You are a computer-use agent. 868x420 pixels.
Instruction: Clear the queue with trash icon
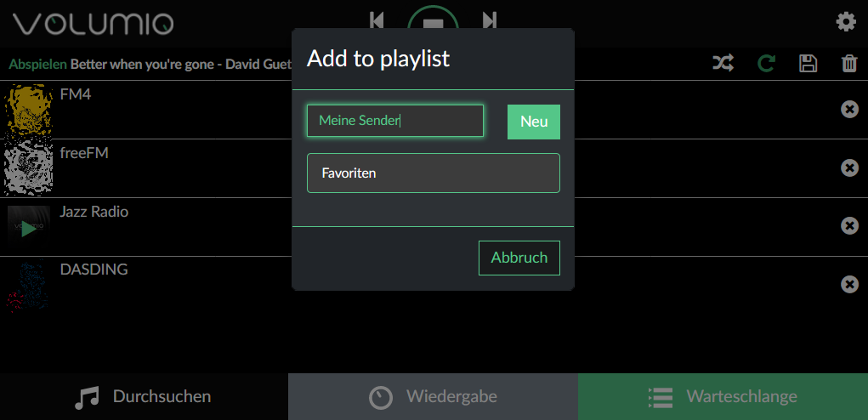(848, 64)
